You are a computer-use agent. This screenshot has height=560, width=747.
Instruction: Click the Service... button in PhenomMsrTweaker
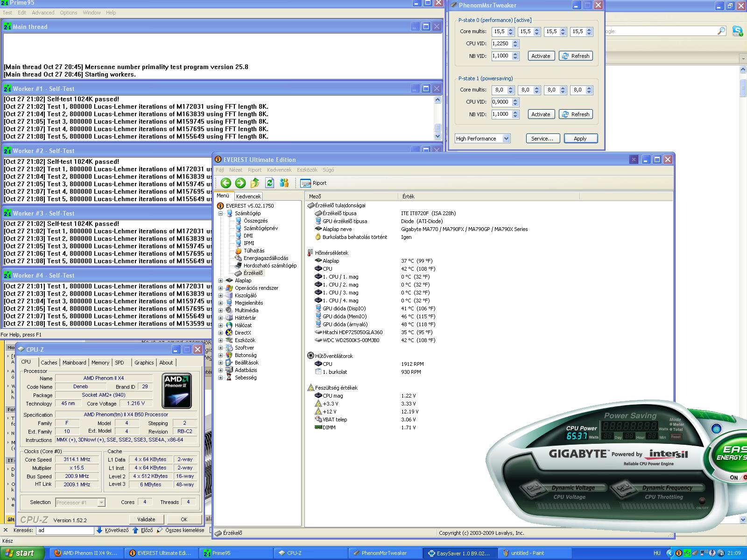coord(543,139)
